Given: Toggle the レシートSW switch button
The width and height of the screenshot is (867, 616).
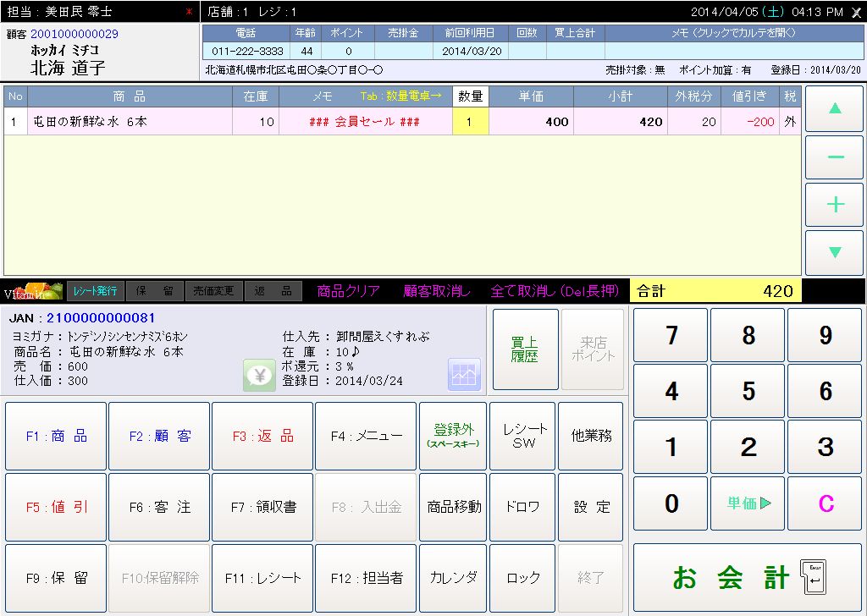Looking at the screenshot, I should pos(522,436).
